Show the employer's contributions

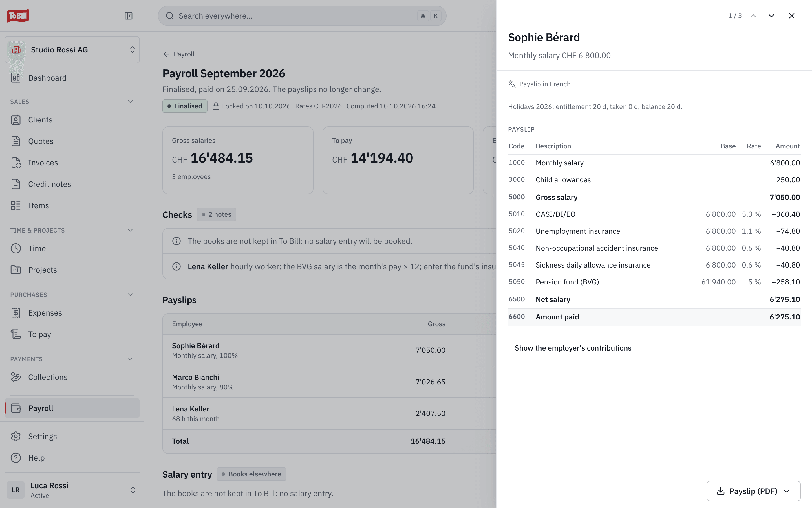(573, 348)
